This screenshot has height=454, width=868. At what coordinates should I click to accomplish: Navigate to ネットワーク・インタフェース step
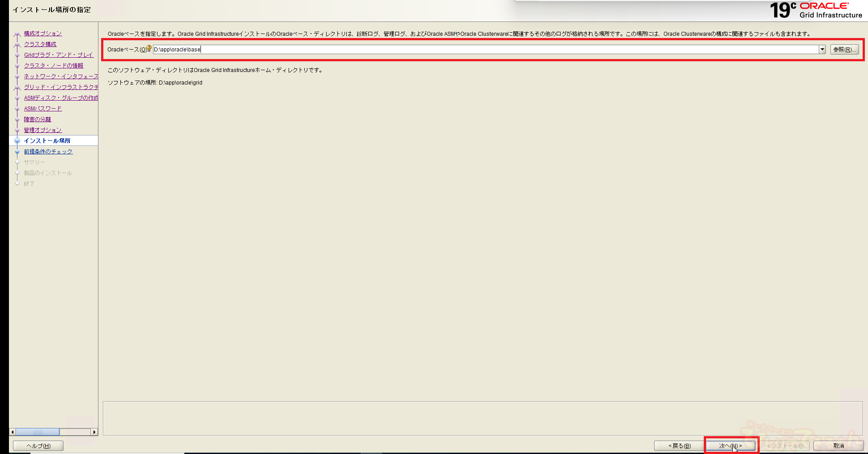point(61,76)
